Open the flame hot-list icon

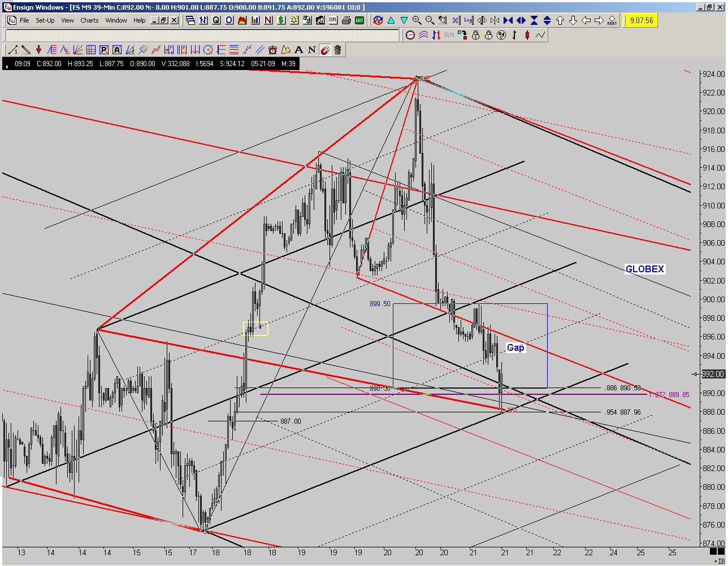pos(242,20)
